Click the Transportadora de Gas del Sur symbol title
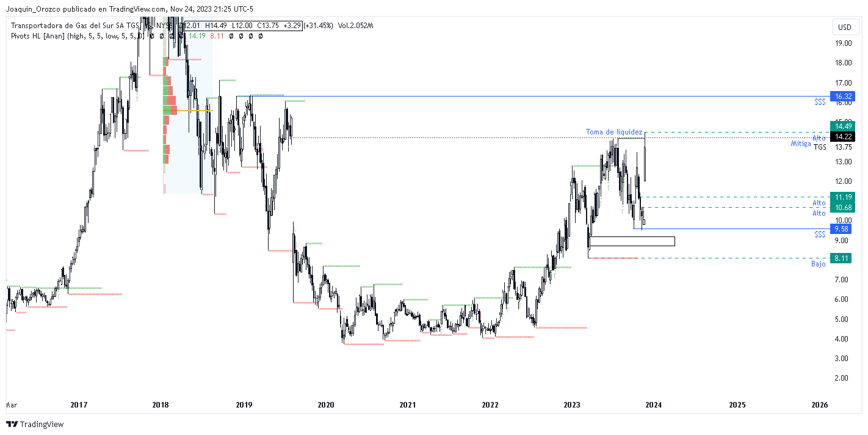 [75, 26]
